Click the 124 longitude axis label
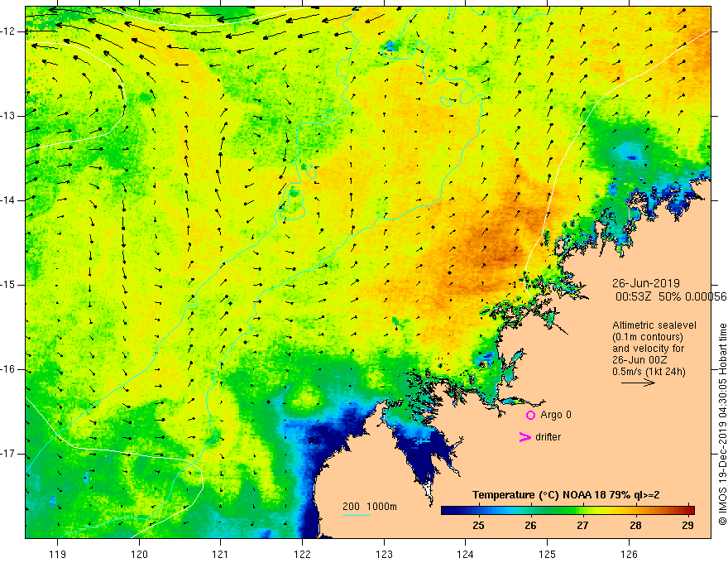The width and height of the screenshot is (728, 563). [466, 554]
